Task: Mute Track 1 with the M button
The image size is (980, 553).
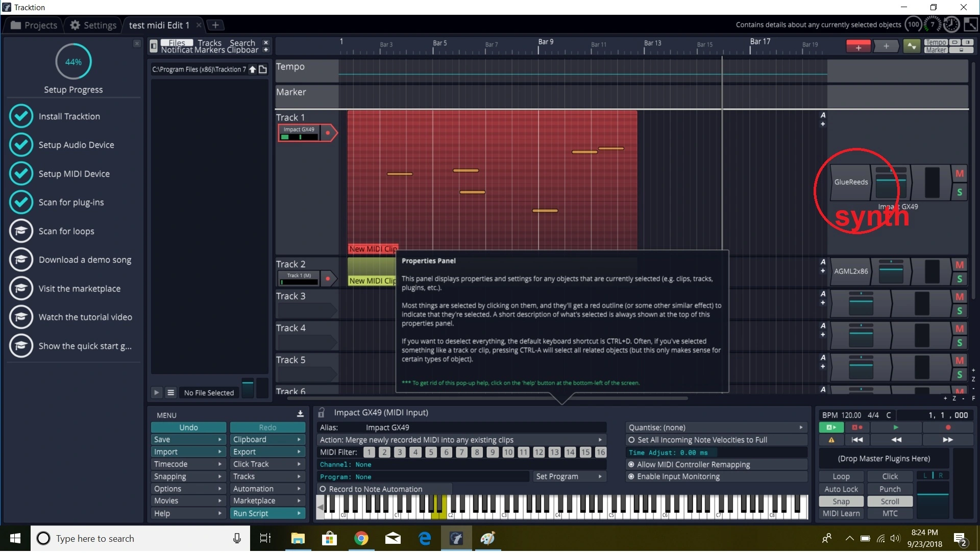Action: pos(960,173)
